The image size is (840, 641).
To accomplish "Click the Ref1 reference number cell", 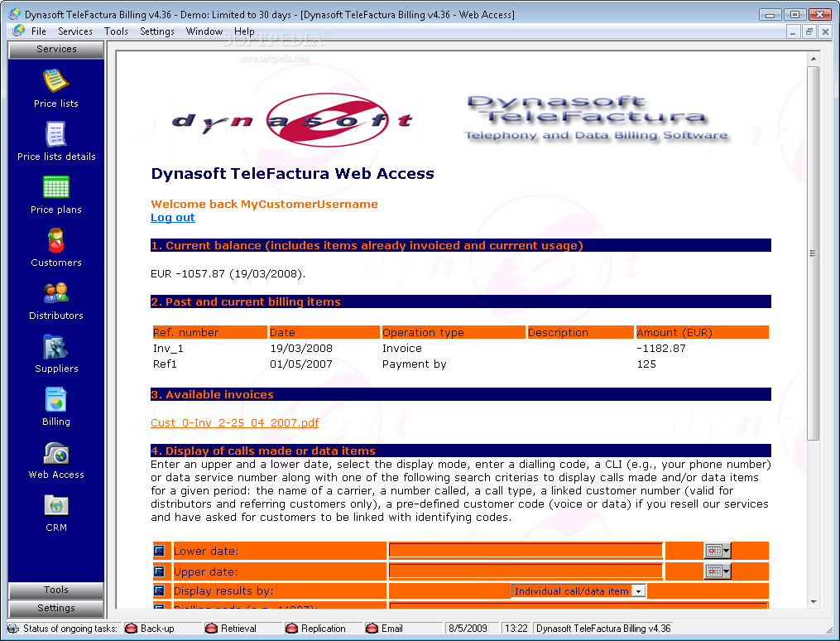I will point(165,364).
